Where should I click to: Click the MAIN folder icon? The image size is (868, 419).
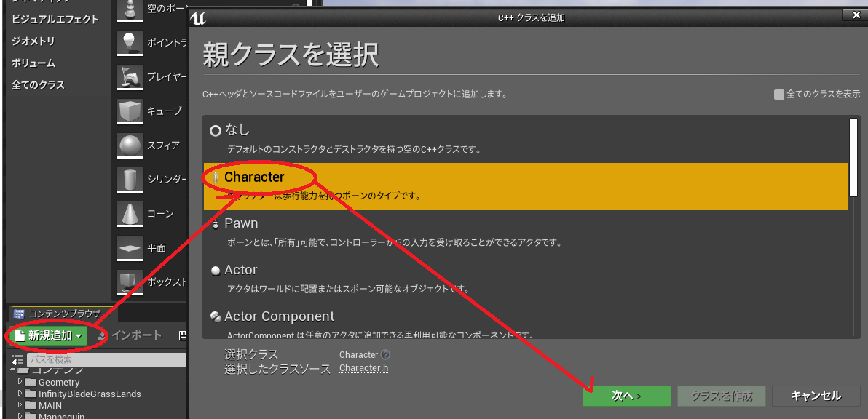click(x=30, y=406)
